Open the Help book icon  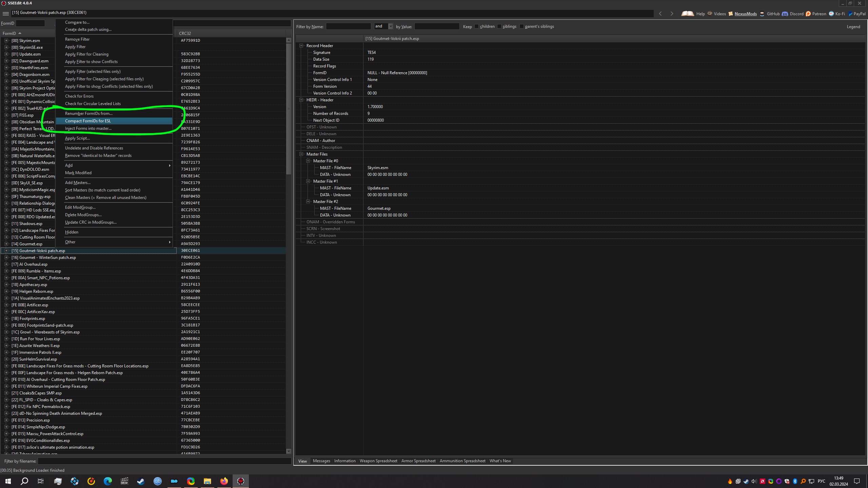[687, 14]
